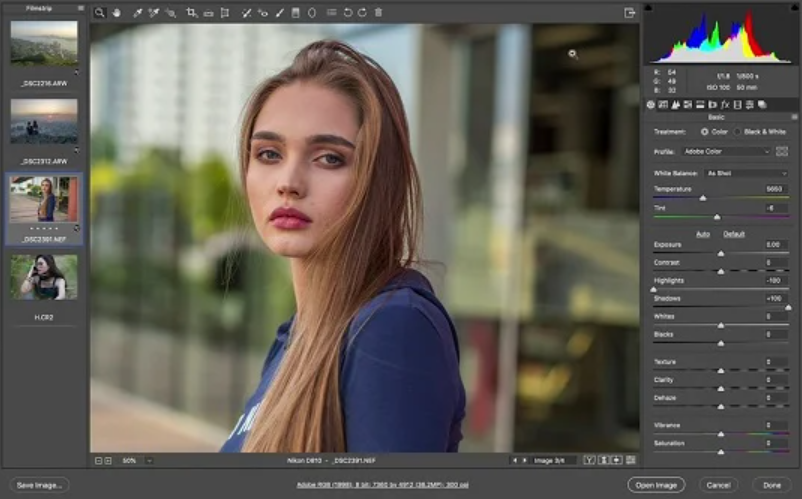Open the Filmstrip panel menu
802x499 pixels.
pyautogui.click(x=81, y=8)
